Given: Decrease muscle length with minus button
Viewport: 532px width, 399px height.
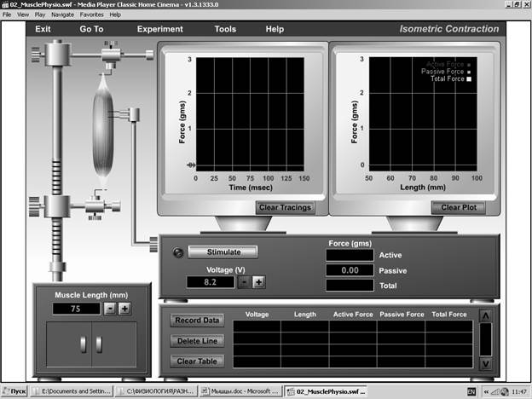Looking at the screenshot, I should pos(110,309).
